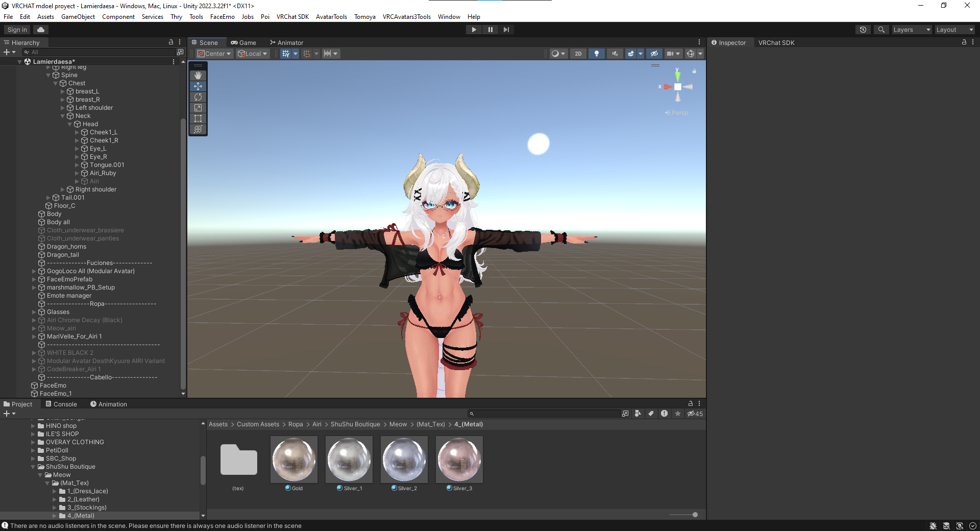
Task: Toggle scene audio in Scene toolbar
Action: (x=615, y=54)
